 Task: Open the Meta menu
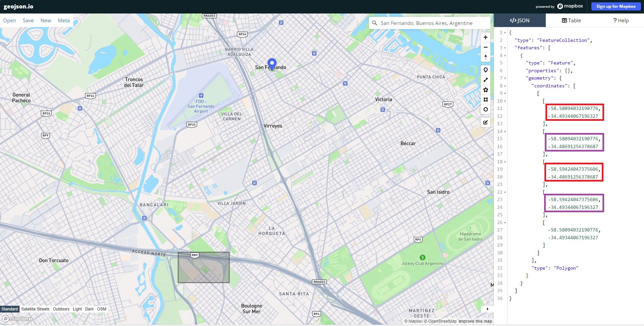tap(64, 20)
